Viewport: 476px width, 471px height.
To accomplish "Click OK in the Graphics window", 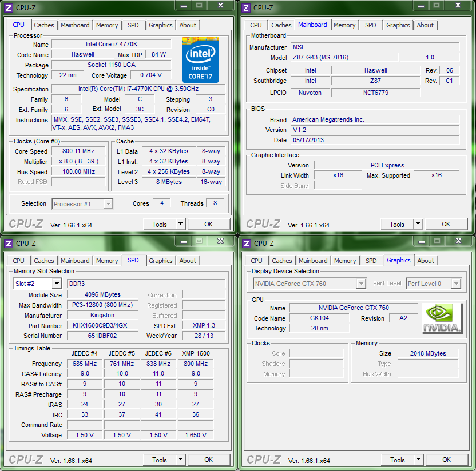I will (x=447, y=460).
